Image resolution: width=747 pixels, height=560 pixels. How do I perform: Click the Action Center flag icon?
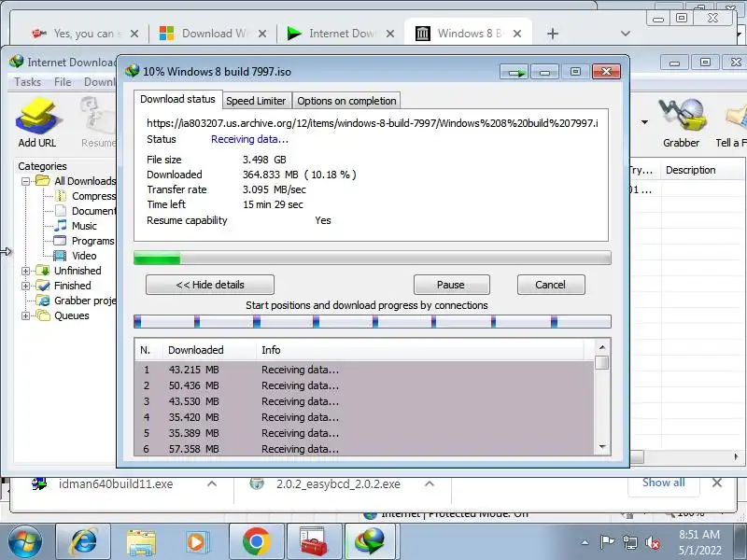607,542
